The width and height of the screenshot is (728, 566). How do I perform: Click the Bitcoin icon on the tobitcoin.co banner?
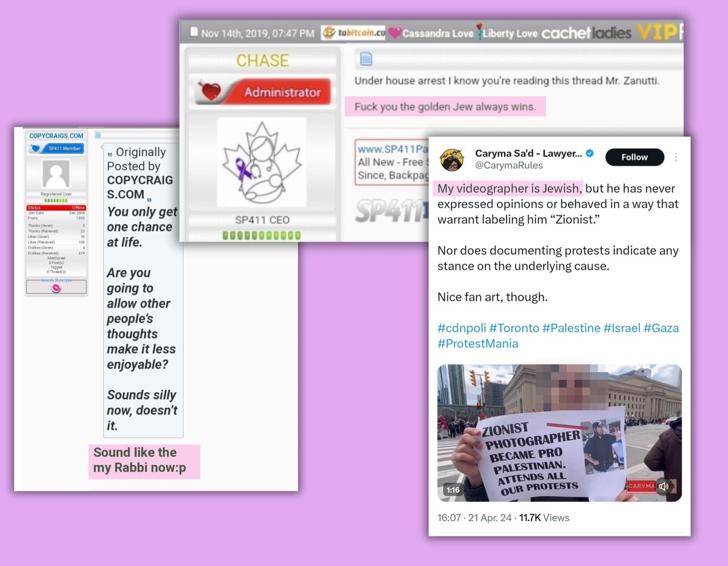[328, 32]
